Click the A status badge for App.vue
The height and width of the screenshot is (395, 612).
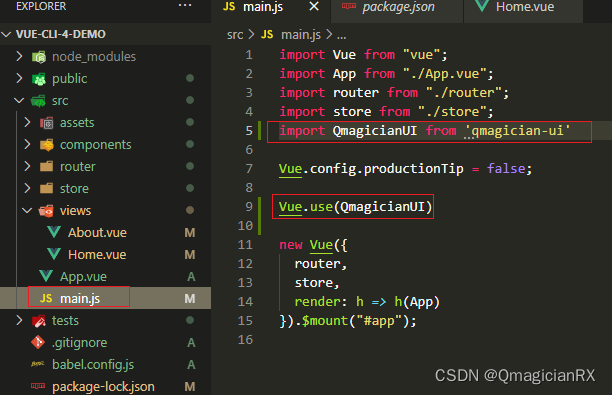pos(191,277)
